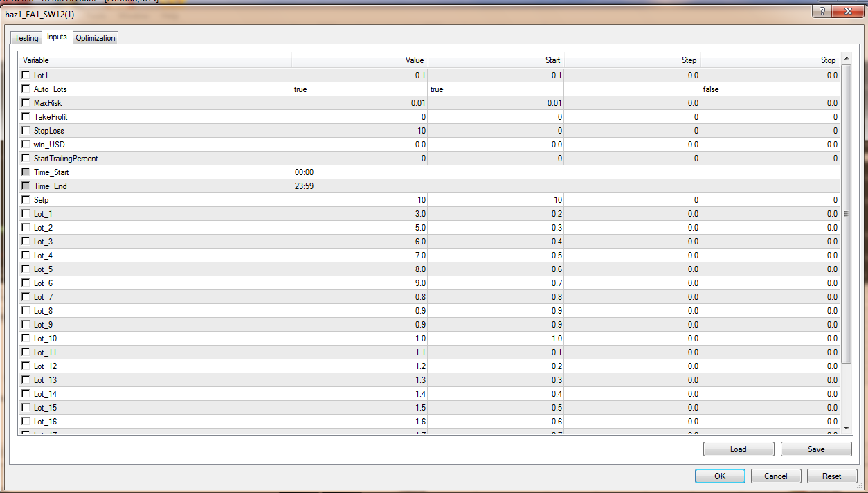
Task: Click the scrollbar up arrow in inputs list
Action: coord(846,61)
